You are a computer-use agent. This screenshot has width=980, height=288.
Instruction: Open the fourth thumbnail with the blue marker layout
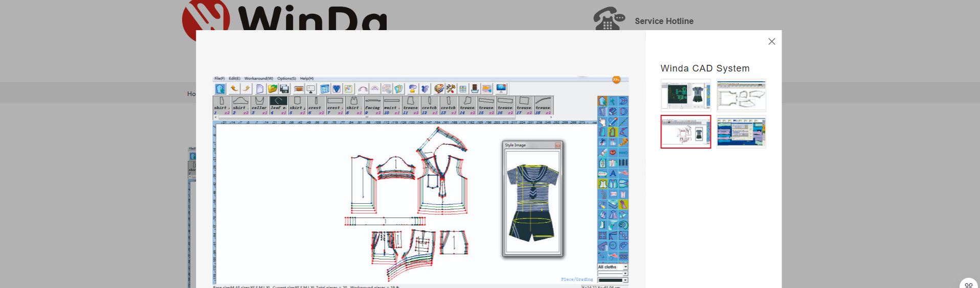coord(741,132)
